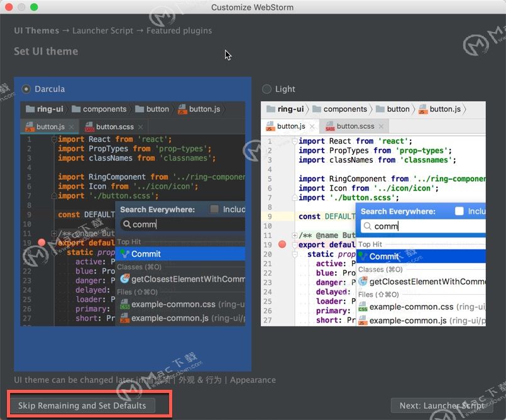This screenshot has width=506, height=420.
Task: Expand the folded comment at line 11 in Light preview
Action: click(x=295, y=235)
